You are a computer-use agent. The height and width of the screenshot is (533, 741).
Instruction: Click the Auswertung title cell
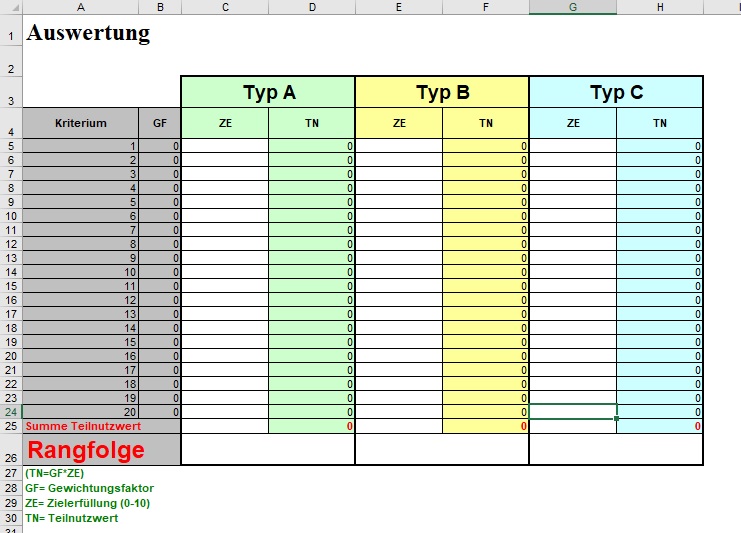point(88,33)
